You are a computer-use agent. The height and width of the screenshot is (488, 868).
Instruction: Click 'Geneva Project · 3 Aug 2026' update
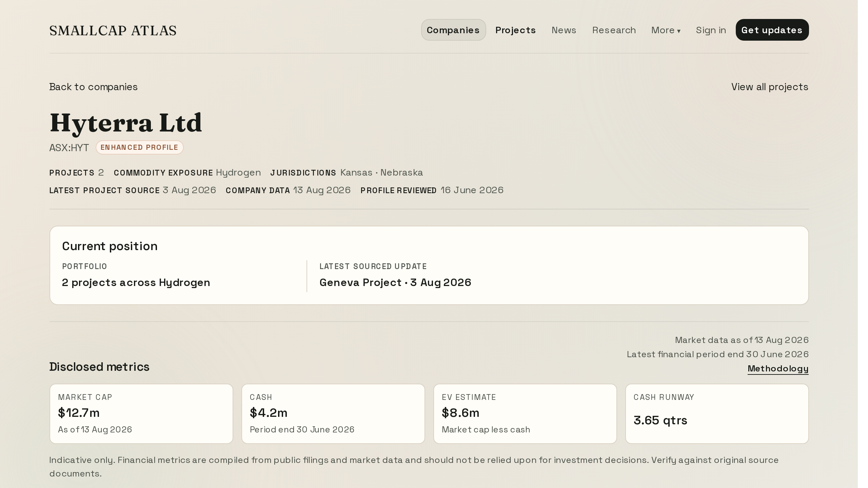395,282
